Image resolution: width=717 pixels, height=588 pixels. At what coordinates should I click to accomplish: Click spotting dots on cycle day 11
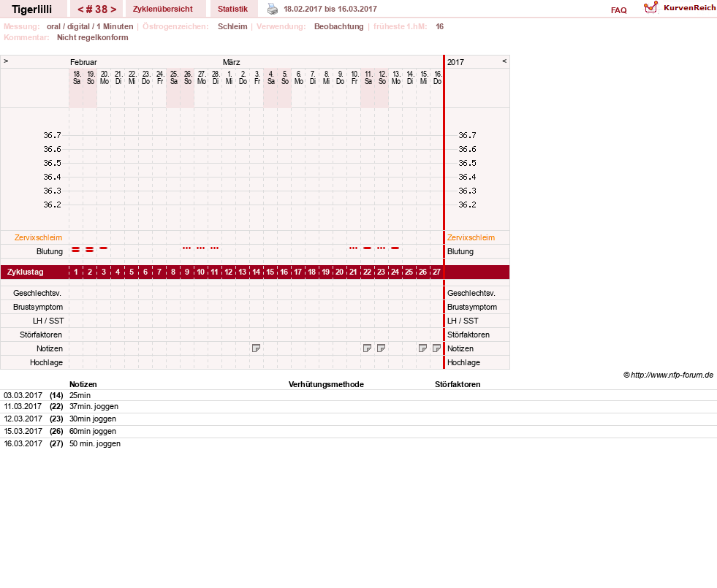coord(214,248)
